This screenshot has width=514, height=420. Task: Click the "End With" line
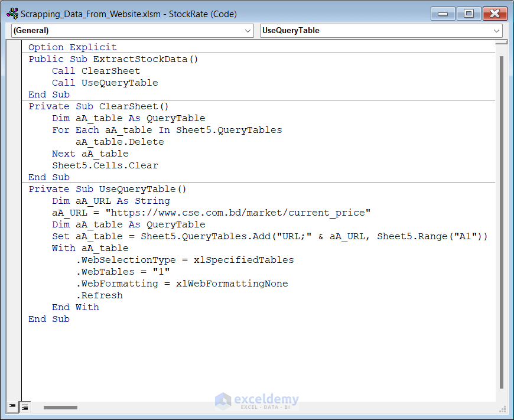click(76, 307)
